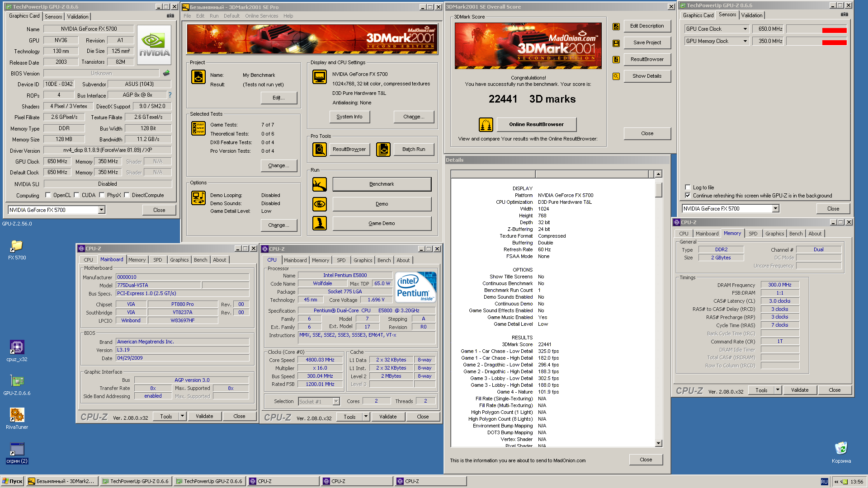The height and width of the screenshot is (488, 868).
Task: Click the Benchmark run icon
Action: tap(320, 184)
